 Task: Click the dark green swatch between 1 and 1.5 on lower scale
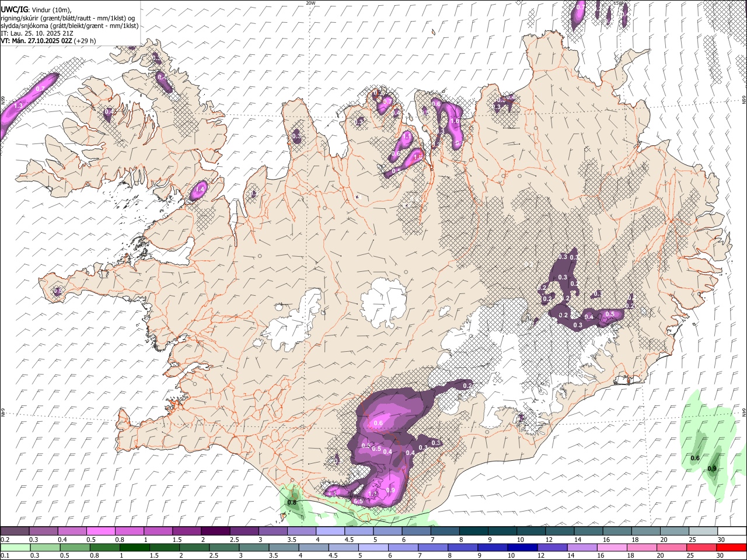point(134,547)
